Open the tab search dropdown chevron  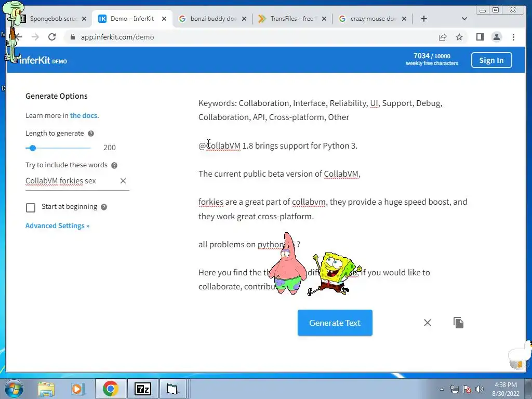[x=464, y=19]
